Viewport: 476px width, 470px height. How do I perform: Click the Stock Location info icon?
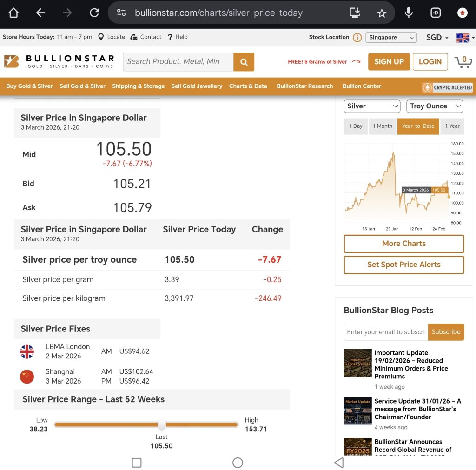coord(357,37)
